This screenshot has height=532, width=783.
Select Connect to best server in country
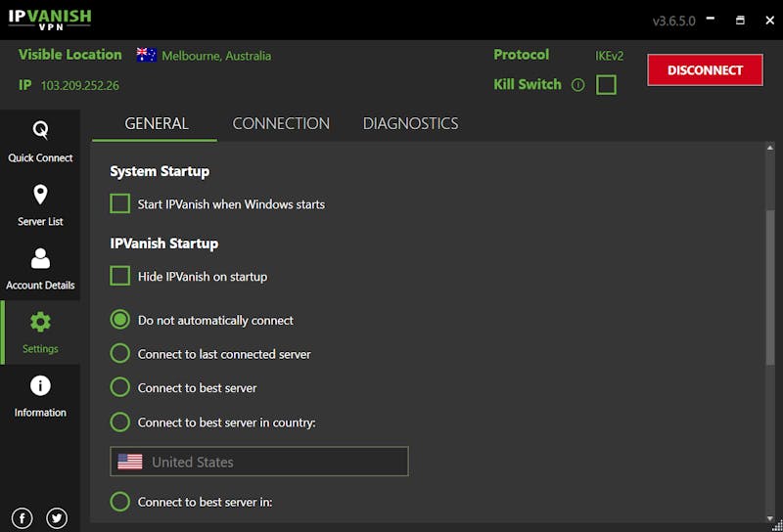pos(120,422)
